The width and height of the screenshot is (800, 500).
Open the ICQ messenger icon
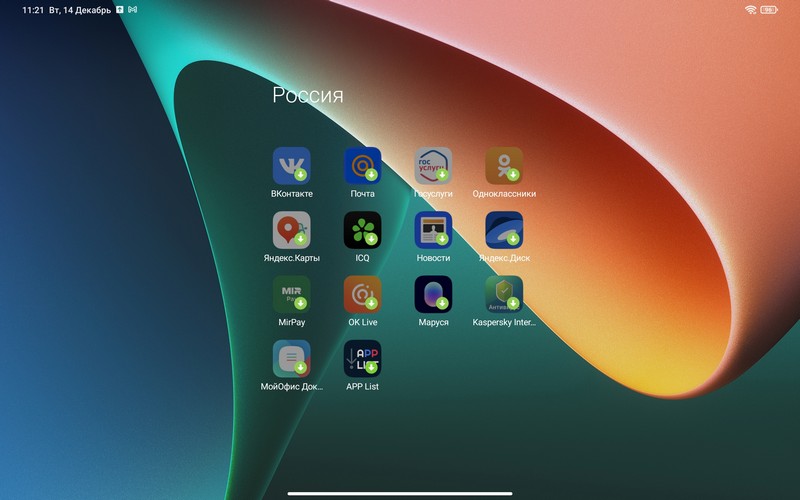pos(362,230)
